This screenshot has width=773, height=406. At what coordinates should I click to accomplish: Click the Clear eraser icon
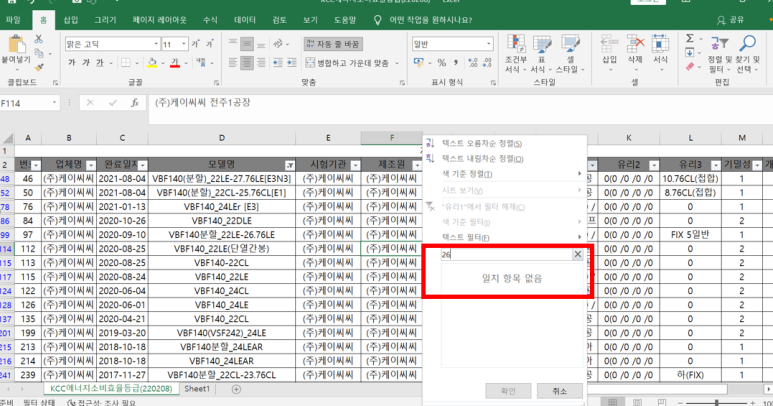click(x=690, y=66)
